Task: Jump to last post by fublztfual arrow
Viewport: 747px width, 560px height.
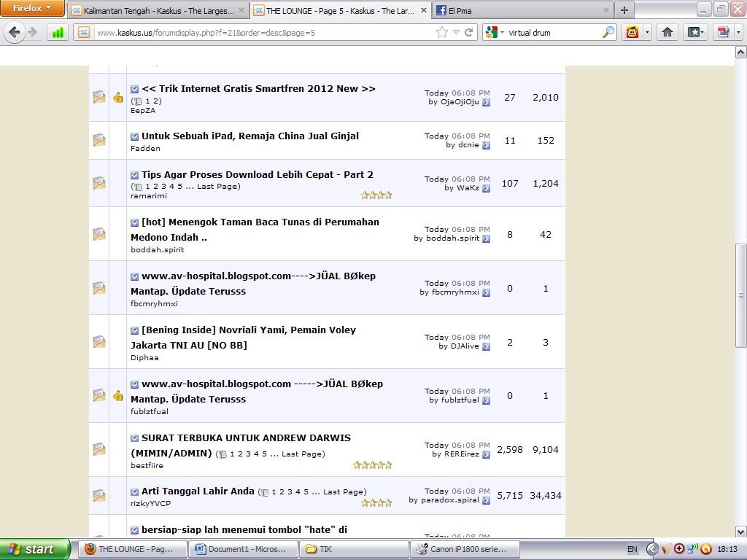Action: pos(486,400)
